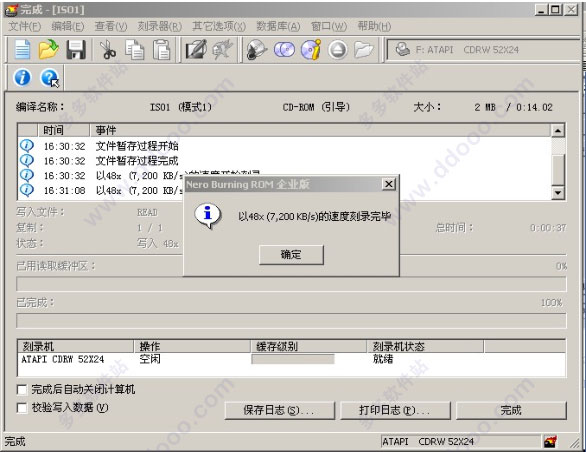Click the event log scrollbar thumb

point(558,169)
